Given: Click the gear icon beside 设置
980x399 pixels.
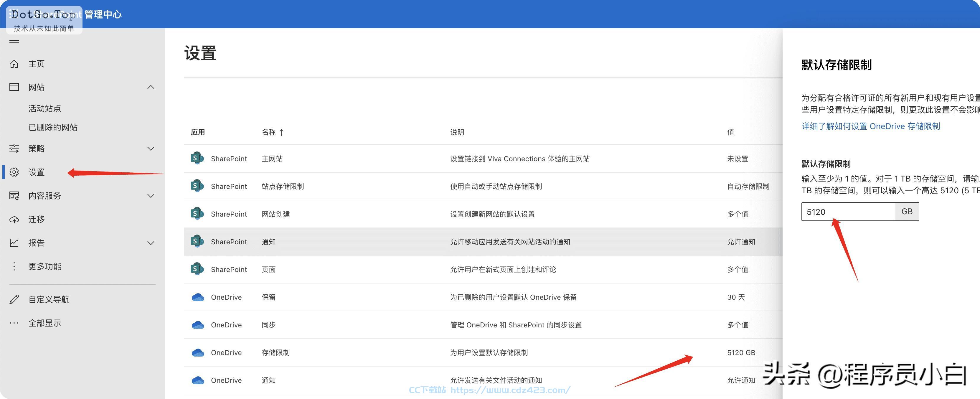Looking at the screenshot, I should 14,172.
